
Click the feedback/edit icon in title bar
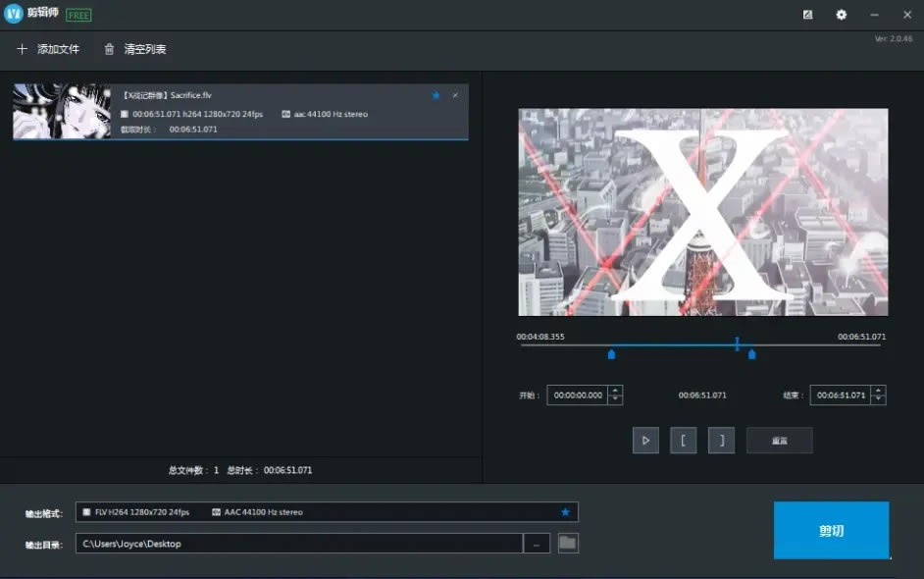click(x=807, y=15)
